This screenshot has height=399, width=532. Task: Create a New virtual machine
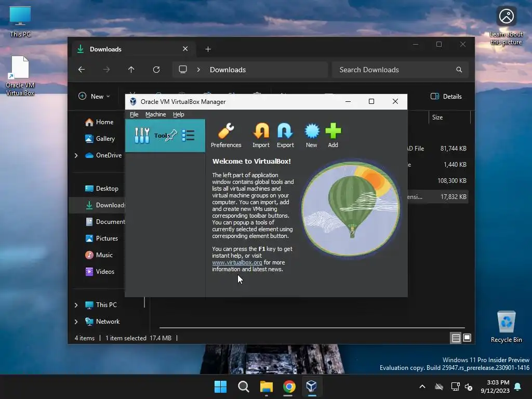[312, 136]
